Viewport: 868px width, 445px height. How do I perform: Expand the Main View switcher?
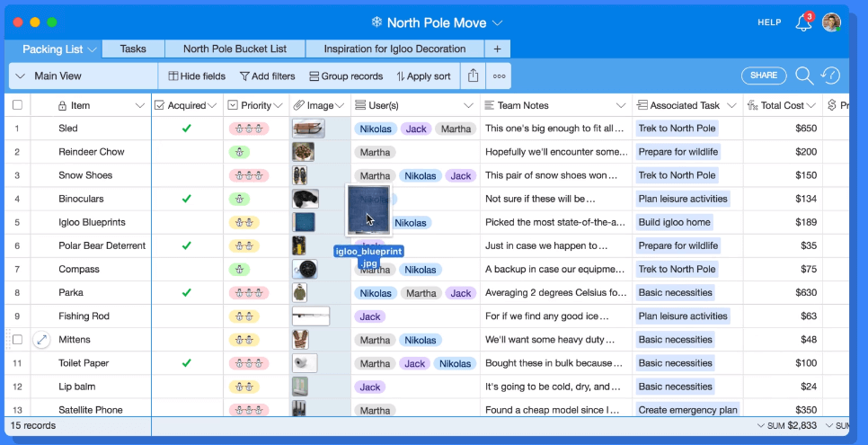(21, 76)
